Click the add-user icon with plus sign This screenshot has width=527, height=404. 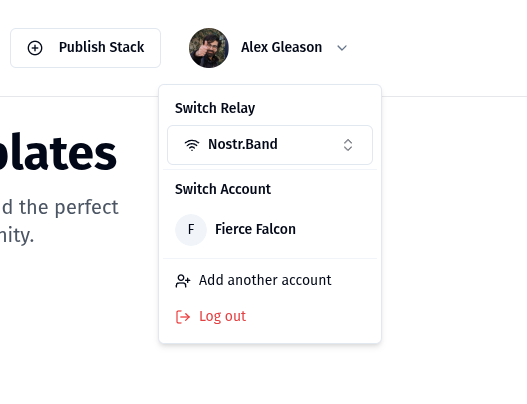[183, 281]
